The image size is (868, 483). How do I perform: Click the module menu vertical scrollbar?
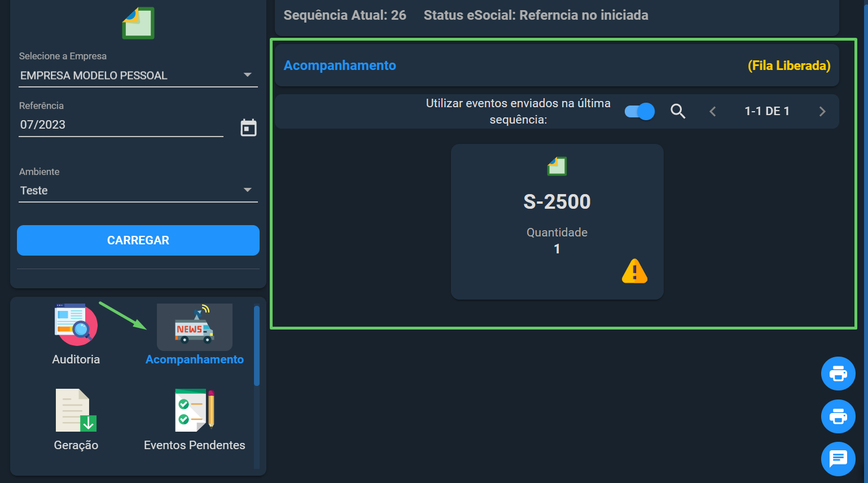tap(257, 346)
